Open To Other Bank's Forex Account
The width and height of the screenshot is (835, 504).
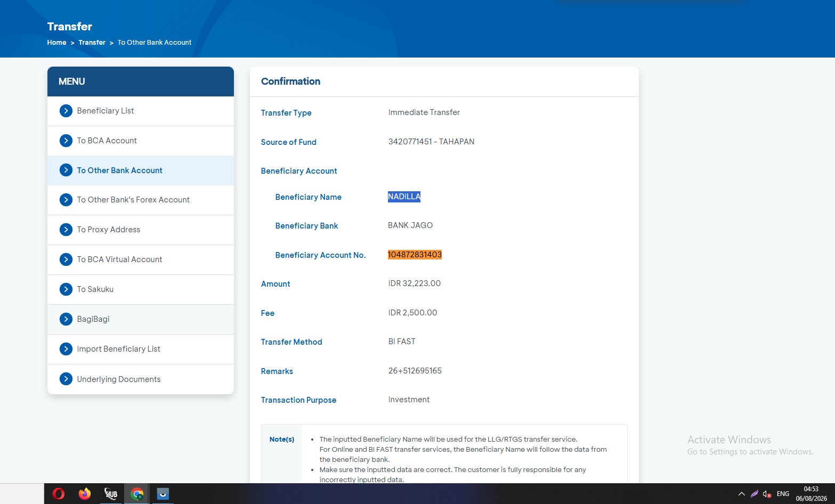click(x=141, y=200)
